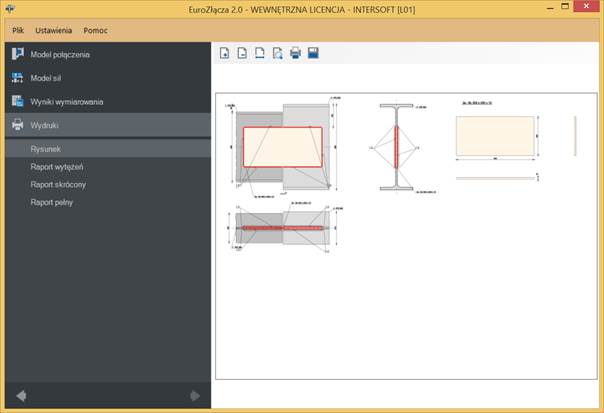Click the beige plate detail drawing
This screenshot has width=604, height=413.
(495, 136)
